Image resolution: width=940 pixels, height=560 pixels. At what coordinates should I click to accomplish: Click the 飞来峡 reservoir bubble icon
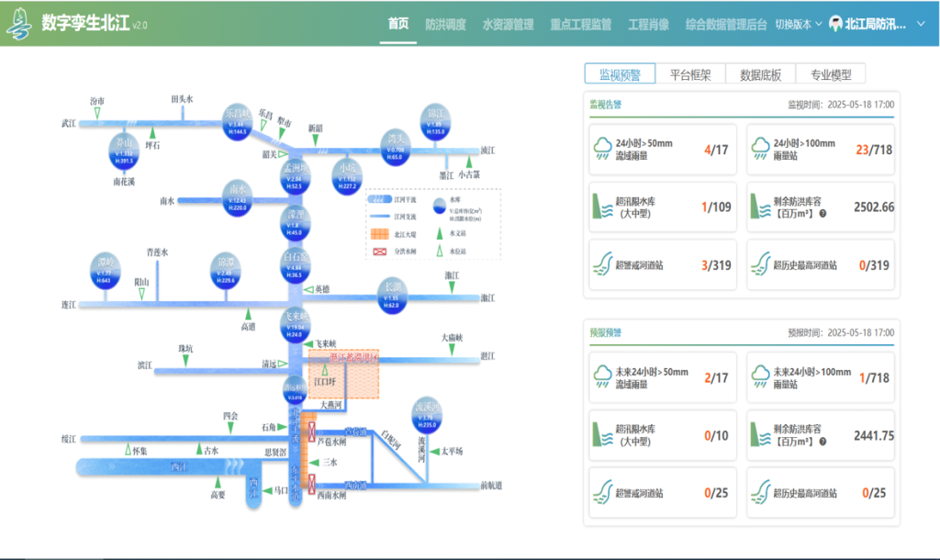pyautogui.click(x=295, y=324)
